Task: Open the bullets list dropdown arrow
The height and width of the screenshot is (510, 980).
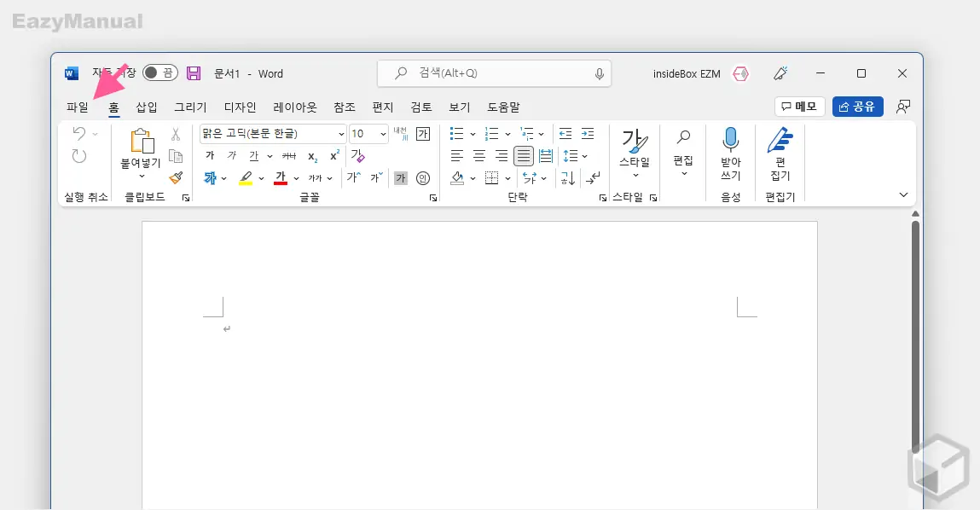Action: point(473,134)
